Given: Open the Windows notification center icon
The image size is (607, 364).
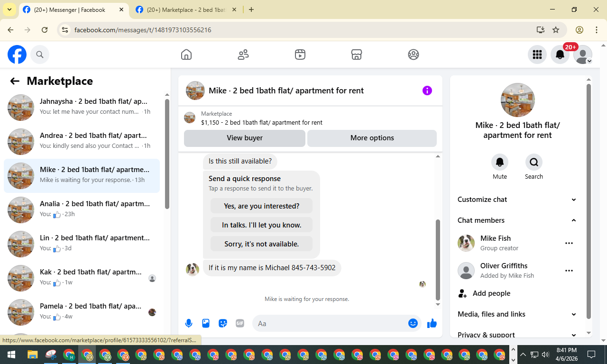Looking at the screenshot, I should 591,355.
